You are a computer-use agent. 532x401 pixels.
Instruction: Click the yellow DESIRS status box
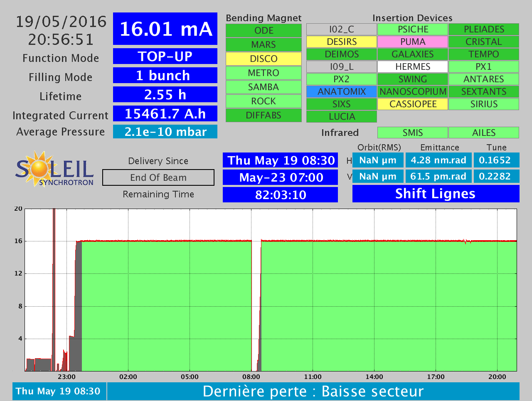342,42
